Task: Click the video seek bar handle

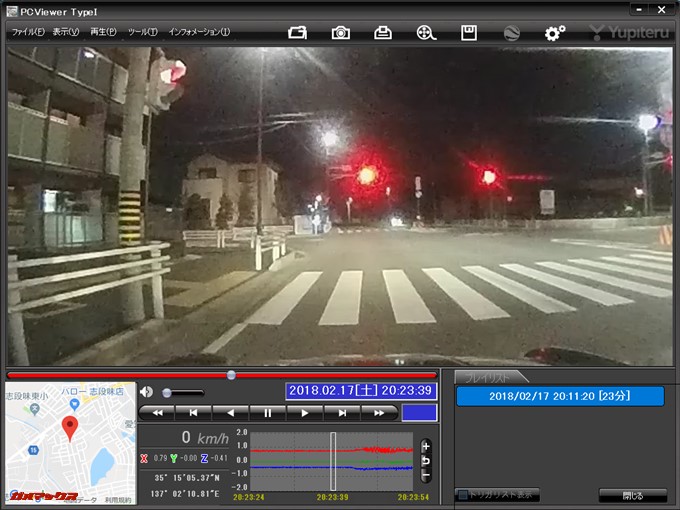Action: (x=231, y=375)
